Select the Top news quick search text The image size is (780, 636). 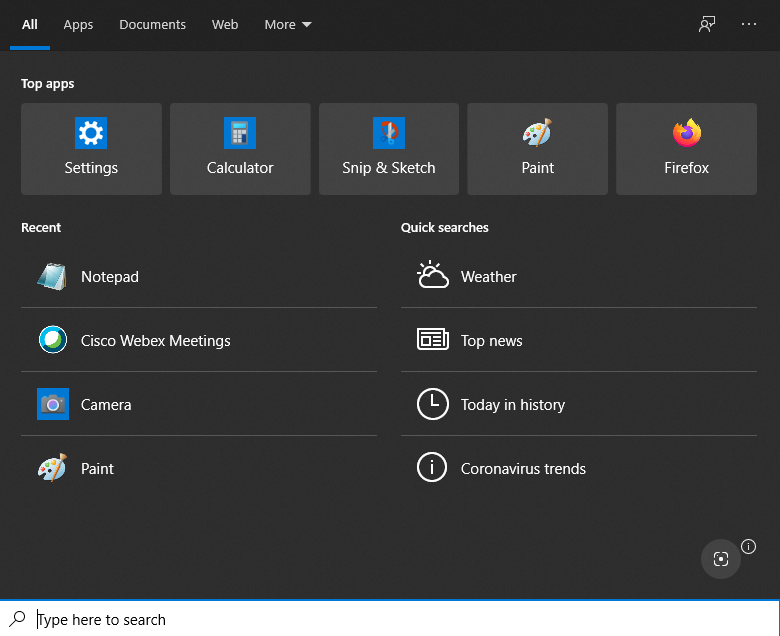491,341
